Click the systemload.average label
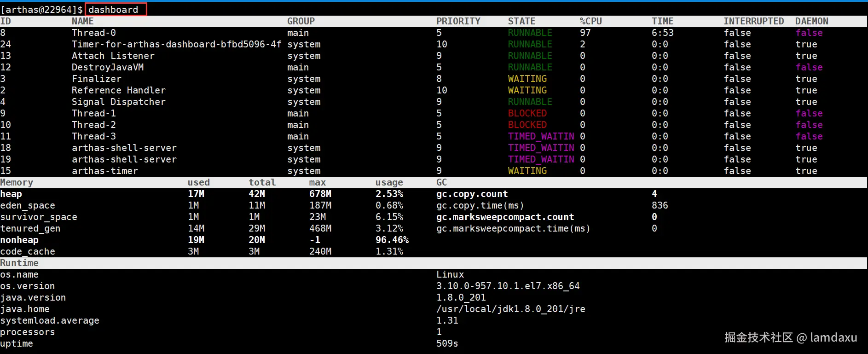 [x=50, y=320]
